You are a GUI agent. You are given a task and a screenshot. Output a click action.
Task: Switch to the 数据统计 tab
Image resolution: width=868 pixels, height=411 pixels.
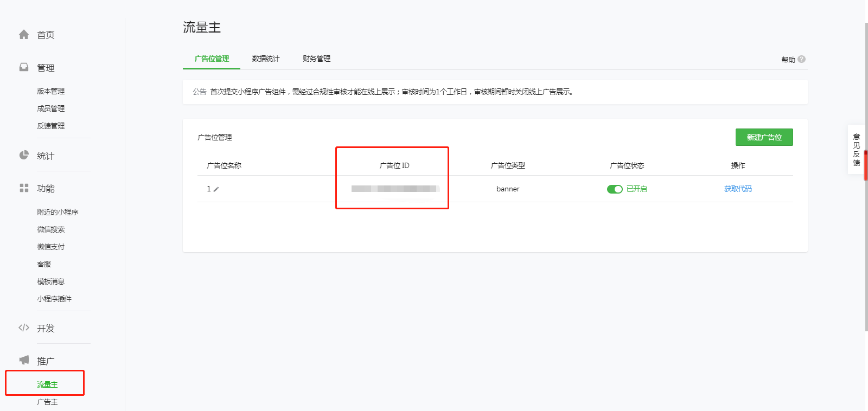pos(266,59)
